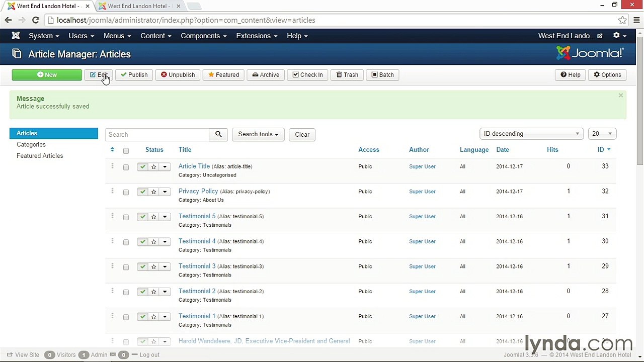Open the Privacy Policy article link

tap(198, 191)
